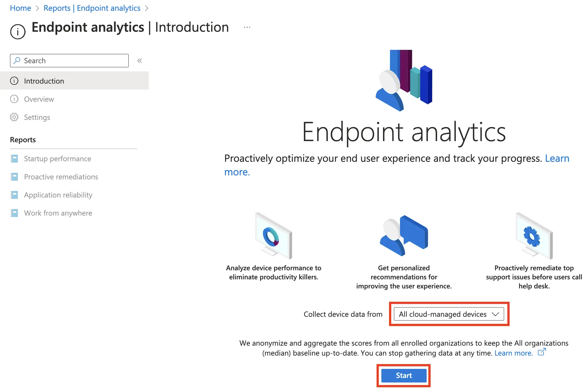Click inside the sidebar Search field

click(x=74, y=61)
